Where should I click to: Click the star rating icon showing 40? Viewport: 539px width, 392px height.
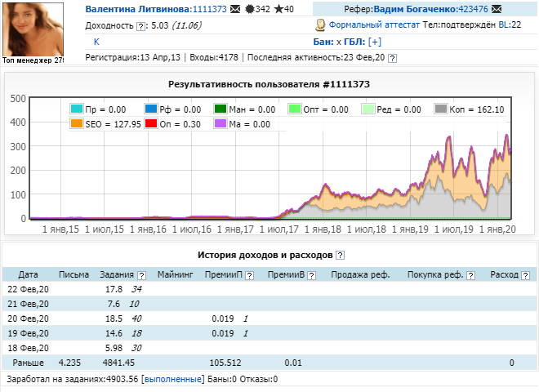coord(278,9)
